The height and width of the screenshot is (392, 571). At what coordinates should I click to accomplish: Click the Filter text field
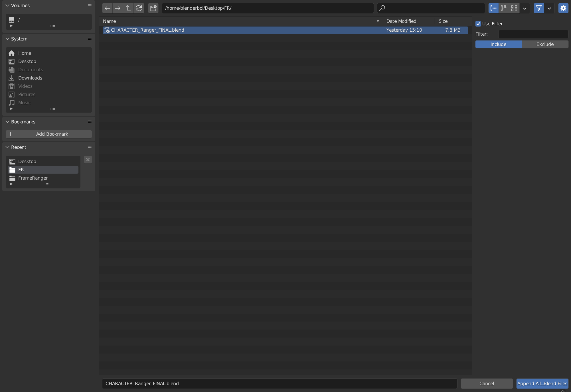click(x=533, y=34)
